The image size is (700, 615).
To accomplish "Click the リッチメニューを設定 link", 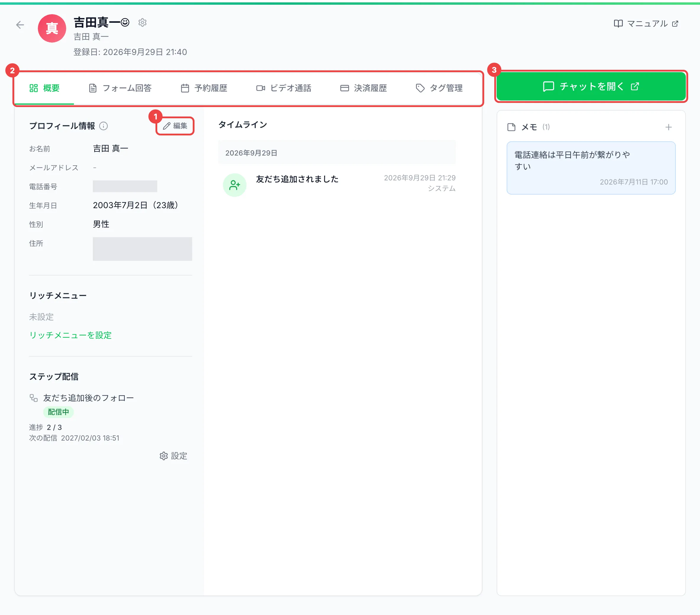I will click(x=71, y=335).
